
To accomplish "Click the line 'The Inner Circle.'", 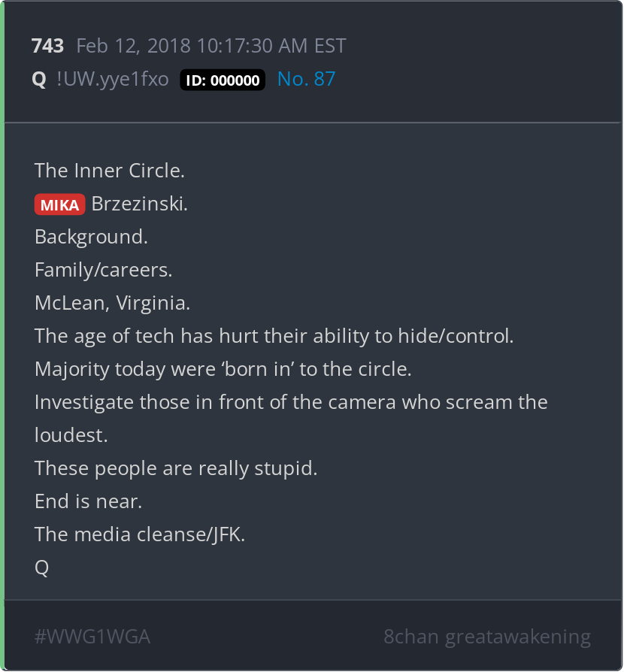I will (x=110, y=171).
